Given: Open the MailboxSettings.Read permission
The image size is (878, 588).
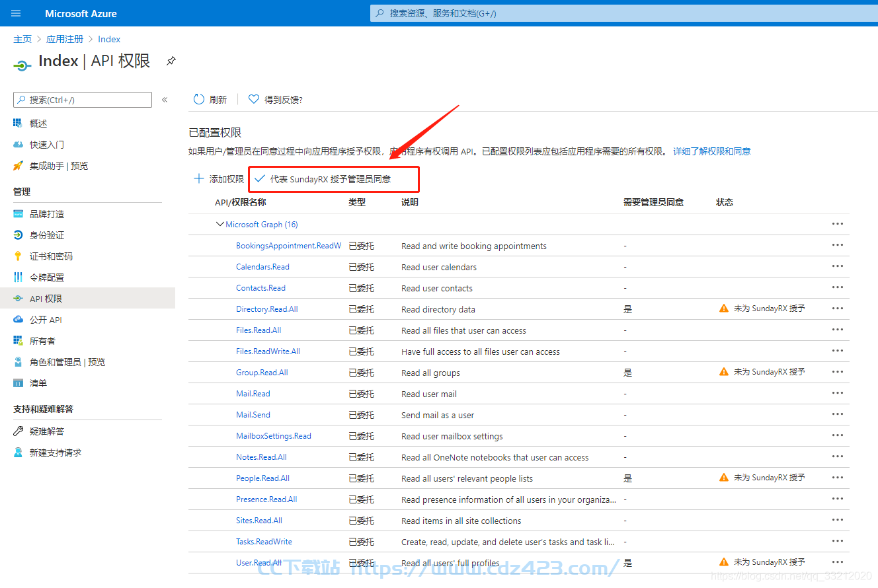Looking at the screenshot, I should click(x=274, y=436).
